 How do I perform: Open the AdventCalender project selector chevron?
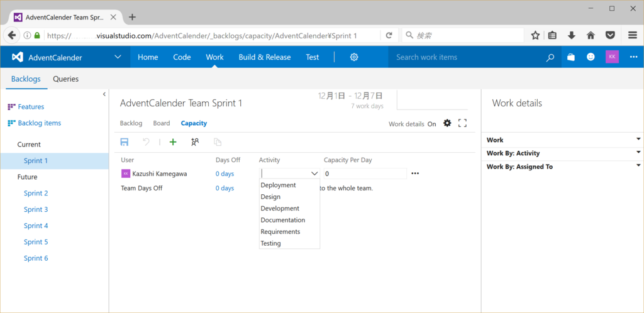tap(118, 57)
